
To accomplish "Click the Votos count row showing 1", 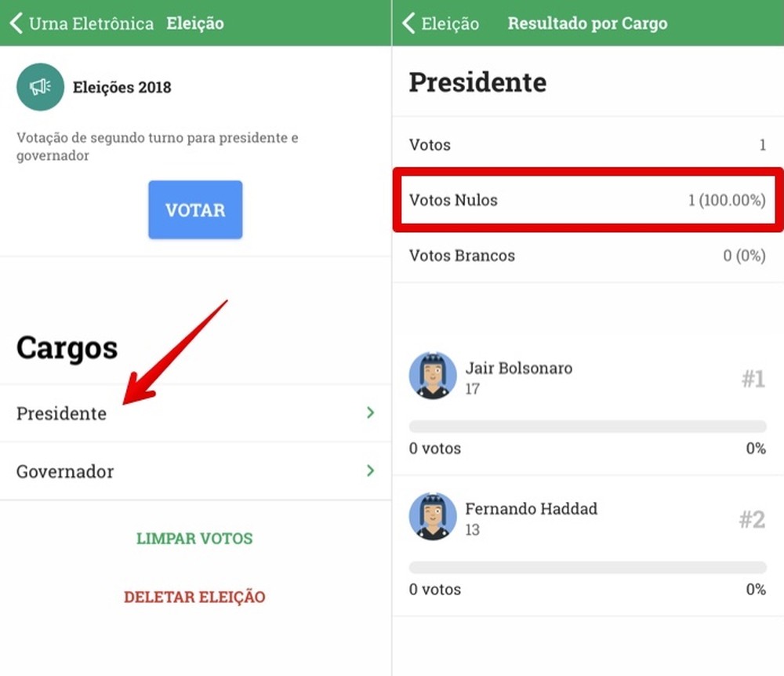I will pyautogui.click(x=586, y=144).
